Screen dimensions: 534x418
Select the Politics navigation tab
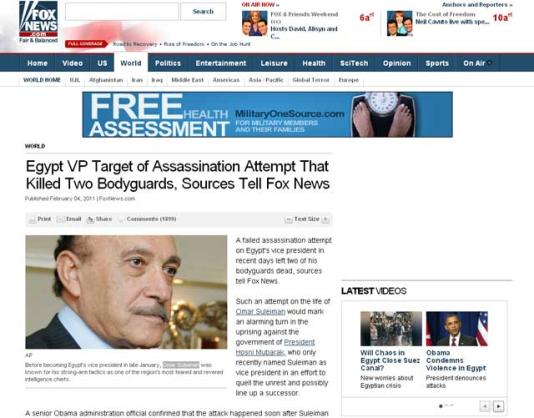pos(168,63)
